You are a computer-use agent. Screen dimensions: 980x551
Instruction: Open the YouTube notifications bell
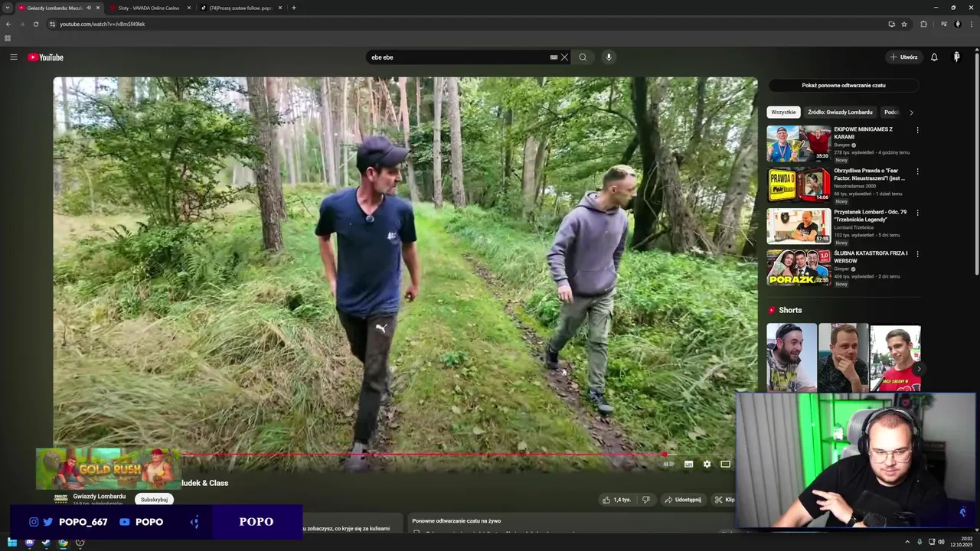934,57
